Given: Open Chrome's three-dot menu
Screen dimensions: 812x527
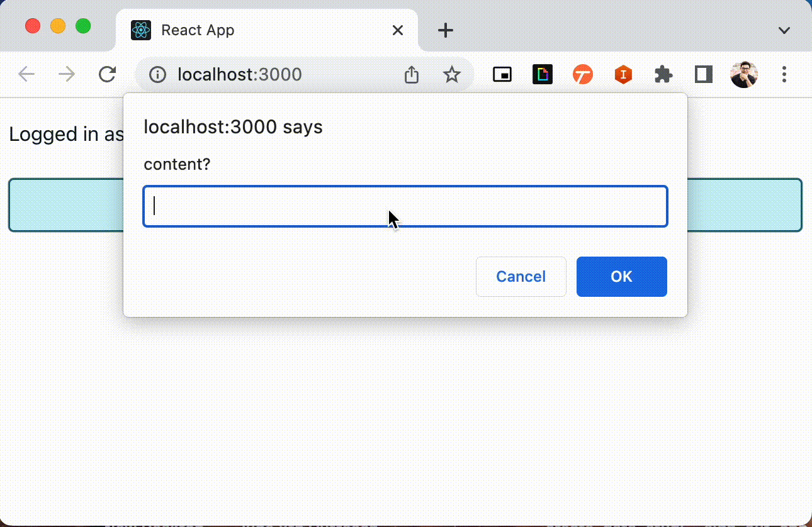Looking at the screenshot, I should [784, 74].
